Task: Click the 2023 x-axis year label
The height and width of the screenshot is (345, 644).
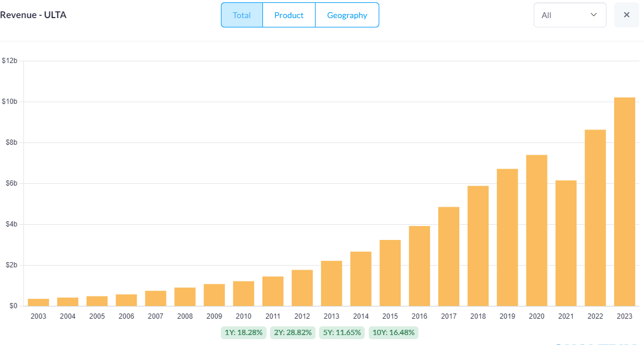Action: pyautogui.click(x=624, y=316)
